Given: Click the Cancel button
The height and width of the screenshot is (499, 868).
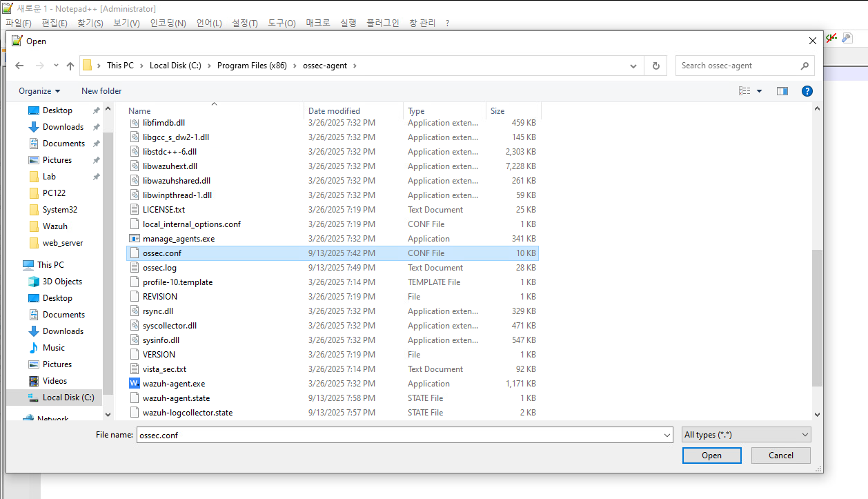Looking at the screenshot, I should 781,456.
